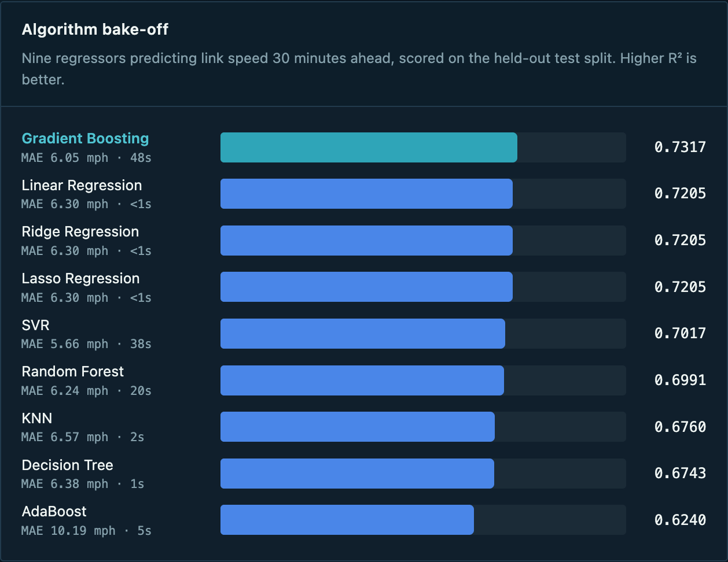The height and width of the screenshot is (562, 728).
Task: Click the Linear Regression bar
Action: click(366, 194)
